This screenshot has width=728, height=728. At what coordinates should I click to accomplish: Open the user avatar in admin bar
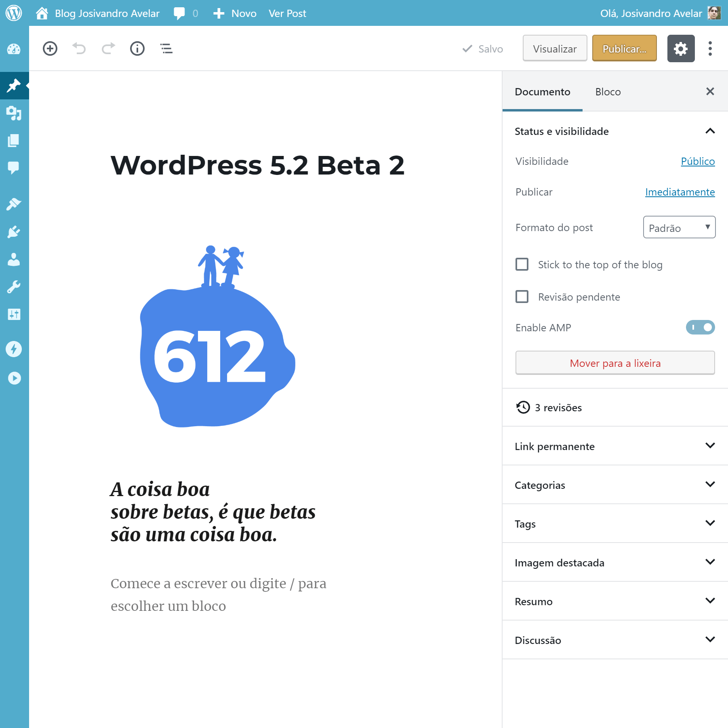(x=714, y=13)
